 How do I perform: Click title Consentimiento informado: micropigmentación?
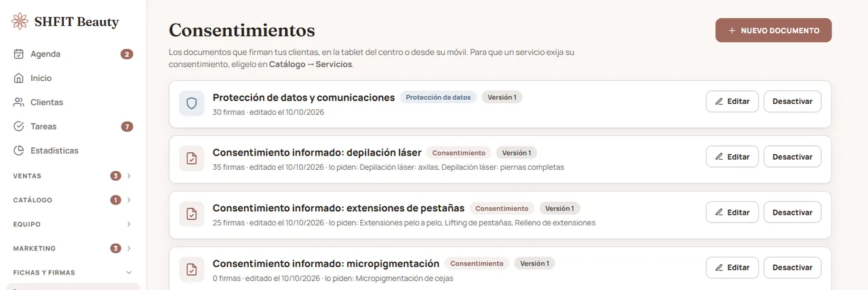pyautogui.click(x=326, y=264)
